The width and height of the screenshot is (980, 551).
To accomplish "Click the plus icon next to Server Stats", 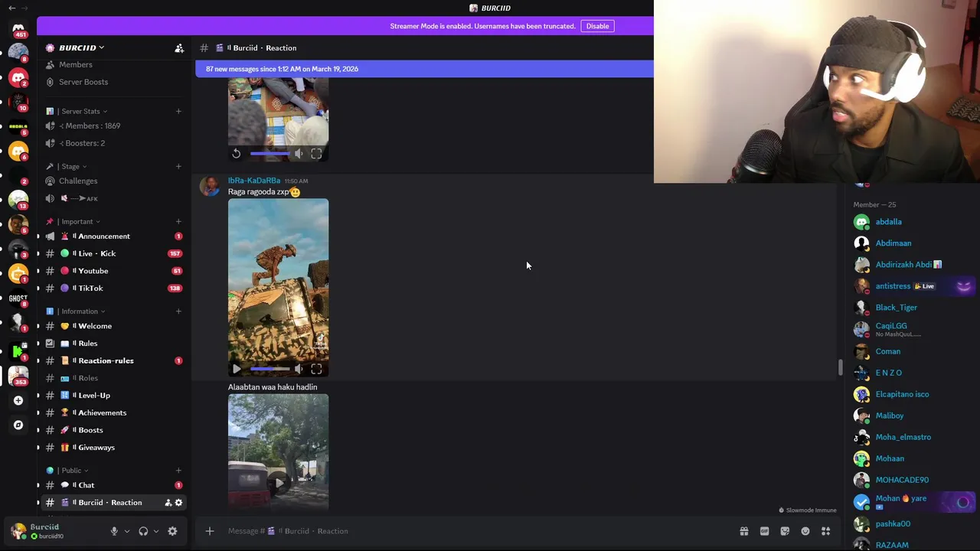I will 178,111.
